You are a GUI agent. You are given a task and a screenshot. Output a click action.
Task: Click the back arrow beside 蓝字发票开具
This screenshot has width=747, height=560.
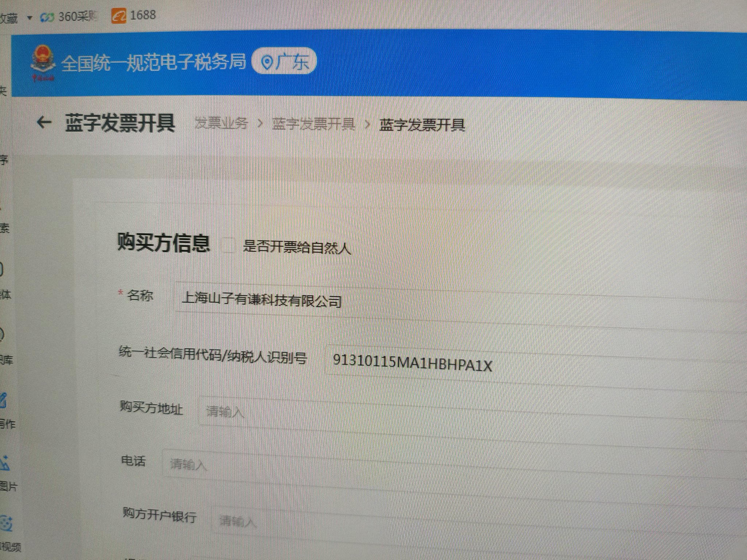[44, 122]
